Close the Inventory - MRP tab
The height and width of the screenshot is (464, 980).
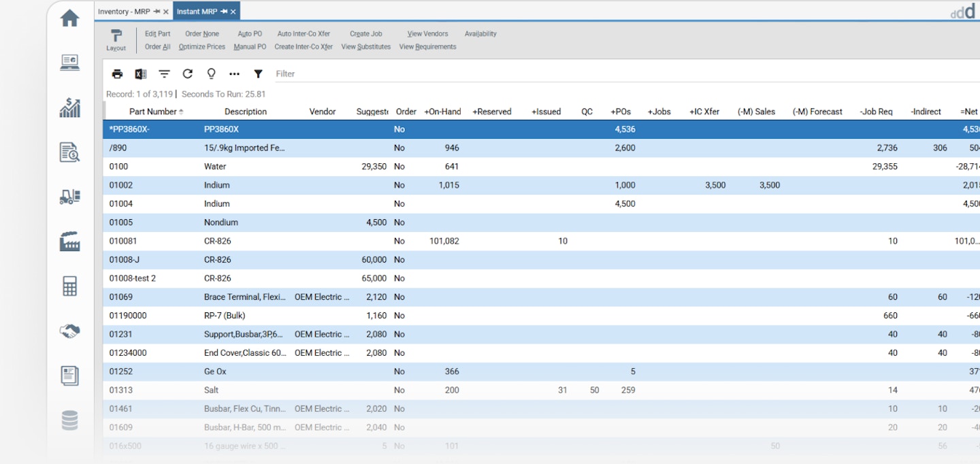[166, 12]
